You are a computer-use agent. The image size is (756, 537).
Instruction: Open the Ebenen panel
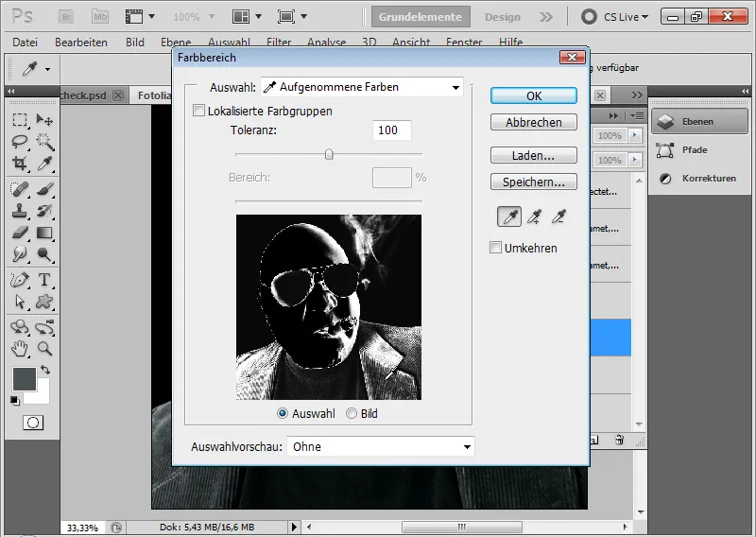click(699, 122)
